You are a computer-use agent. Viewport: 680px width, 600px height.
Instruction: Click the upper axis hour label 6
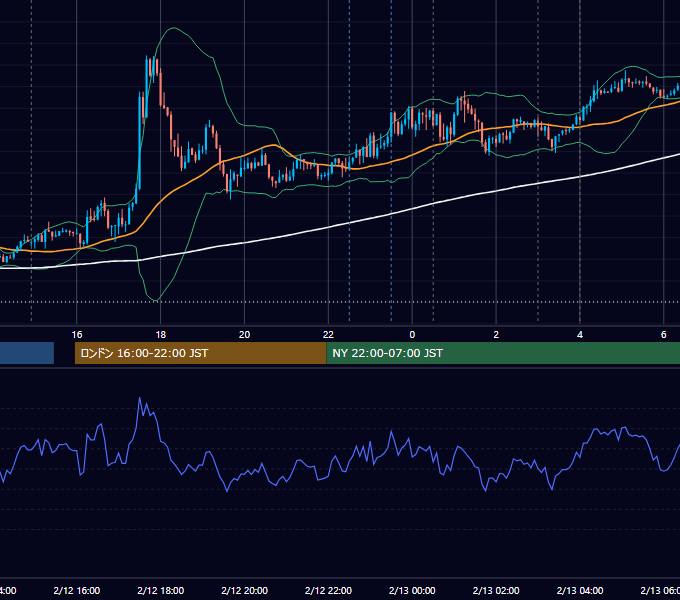[664, 335]
